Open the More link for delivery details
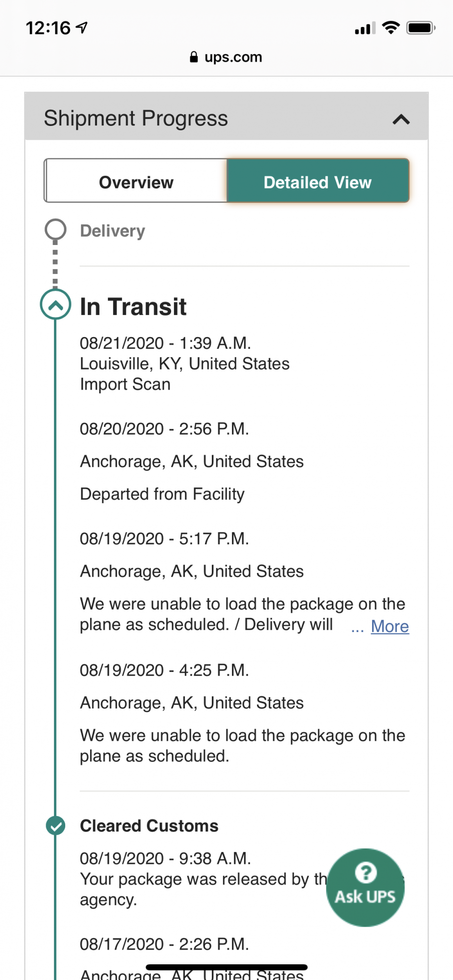453x980 pixels. pyautogui.click(x=390, y=626)
